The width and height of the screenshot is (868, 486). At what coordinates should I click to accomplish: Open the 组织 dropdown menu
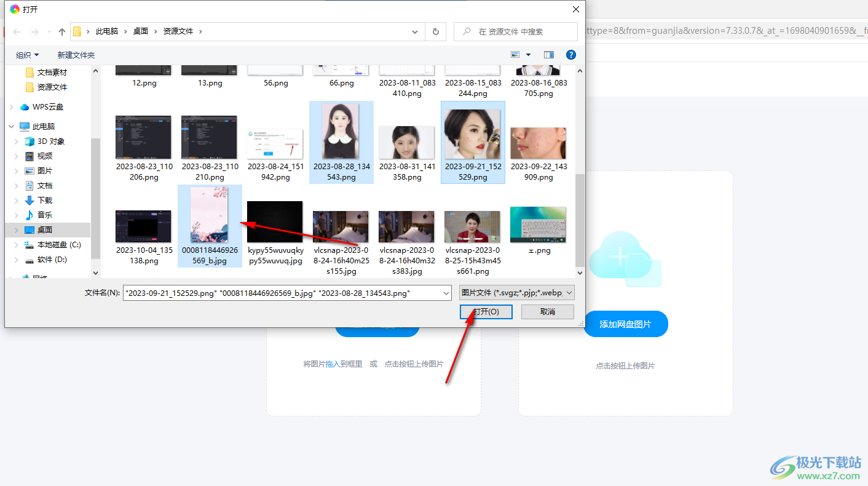pyautogui.click(x=27, y=55)
